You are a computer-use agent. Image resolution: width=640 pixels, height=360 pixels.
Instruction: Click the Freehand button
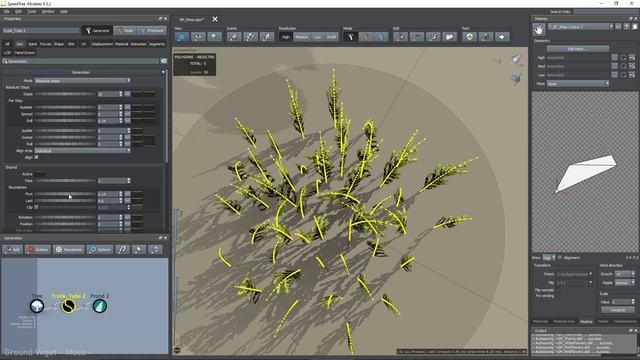pos(152,31)
